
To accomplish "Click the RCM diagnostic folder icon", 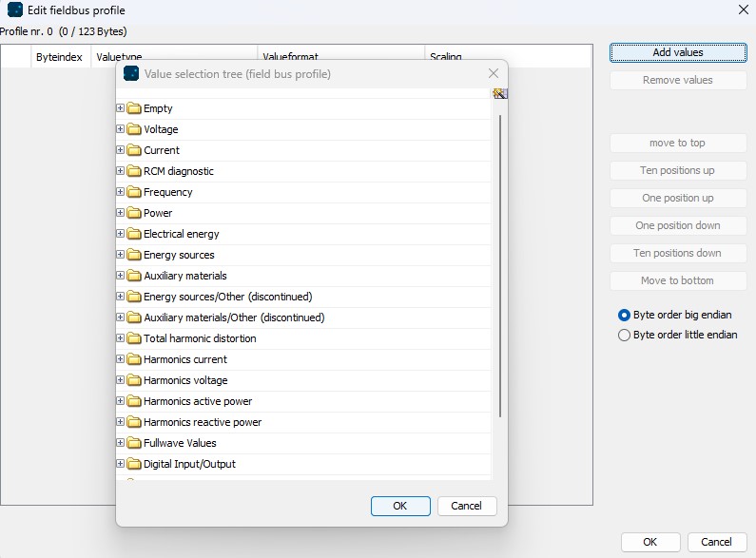I will (134, 171).
